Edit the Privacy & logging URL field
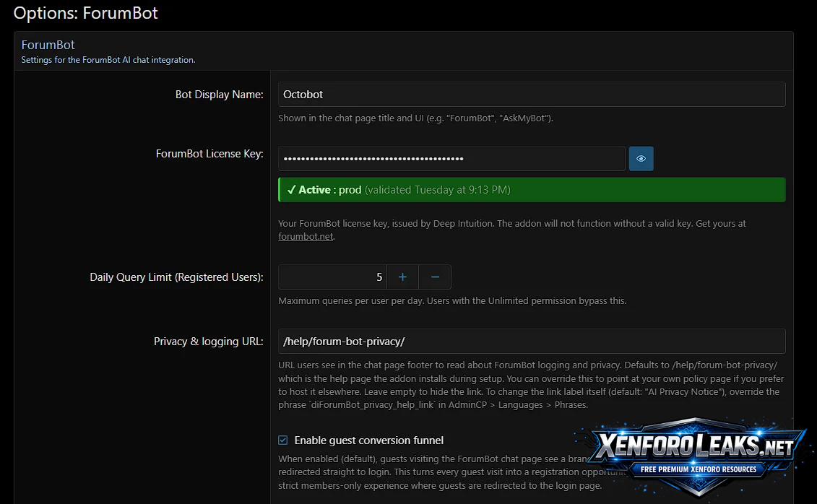 [x=532, y=342]
